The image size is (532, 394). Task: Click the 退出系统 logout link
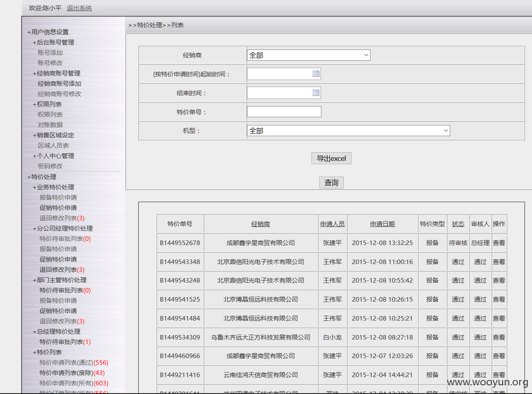(x=79, y=8)
